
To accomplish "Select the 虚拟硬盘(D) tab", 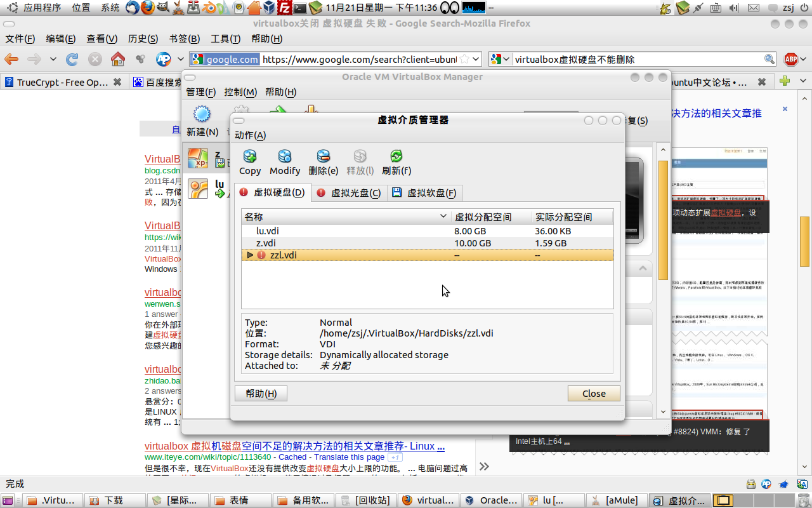I will click(273, 193).
